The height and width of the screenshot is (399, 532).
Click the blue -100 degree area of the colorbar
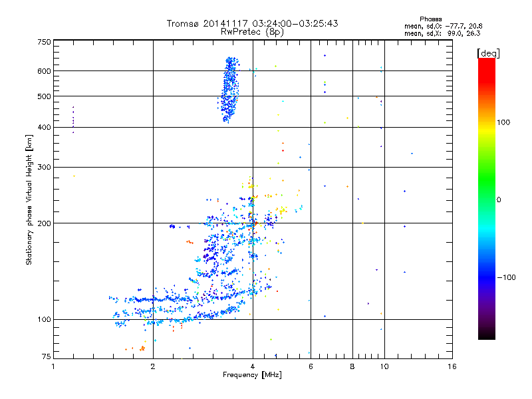point(487,277)
